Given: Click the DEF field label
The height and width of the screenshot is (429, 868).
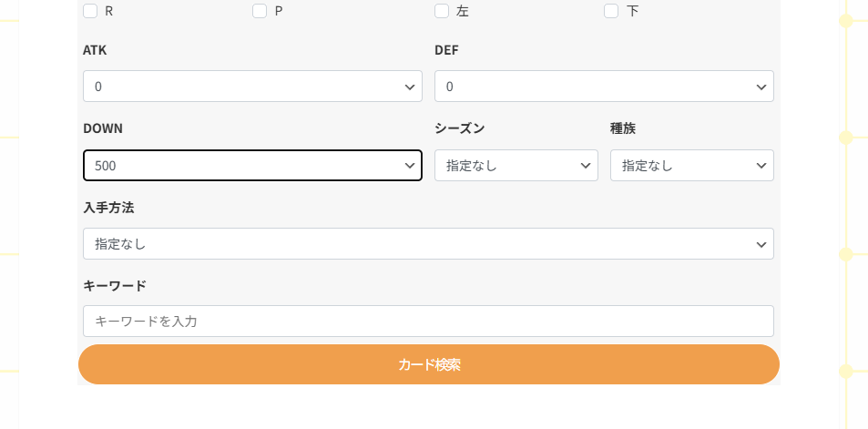Looking at the screenshot, I should tap(446, 50).
